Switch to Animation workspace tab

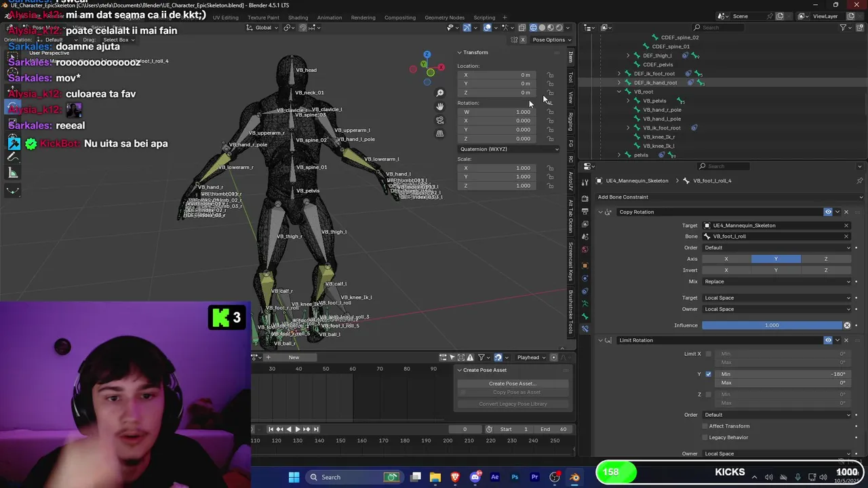(x=330, y=18)
